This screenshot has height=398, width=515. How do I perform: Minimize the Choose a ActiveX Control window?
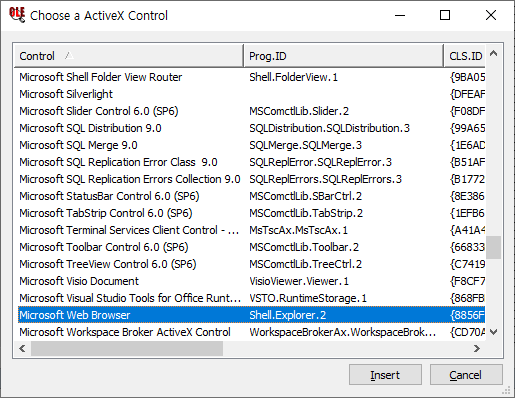point(400,15)
